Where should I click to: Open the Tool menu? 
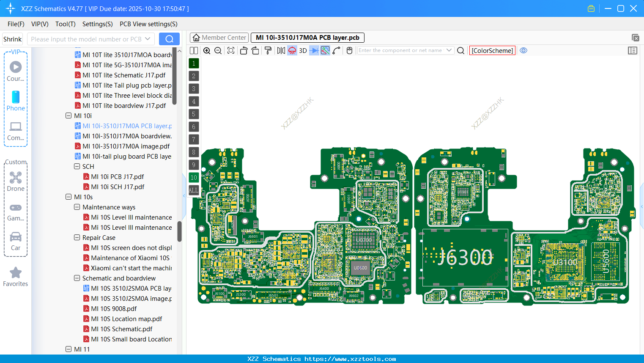(65, 24)
